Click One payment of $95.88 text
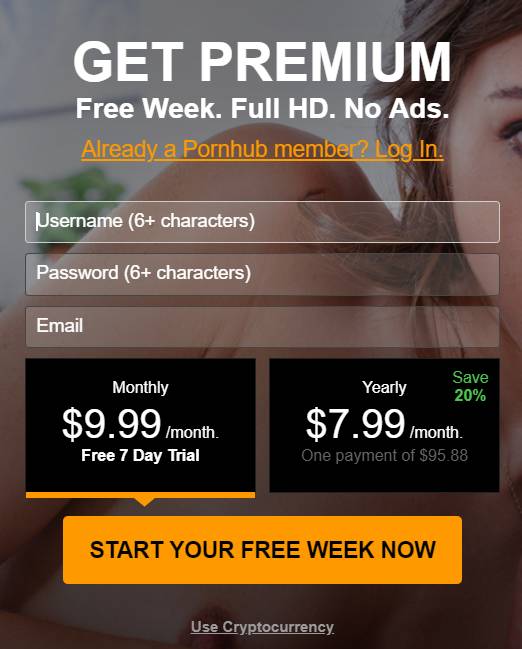Image resolution: width=522 pixels, height=649 pixels. click(x=384, y=455)
